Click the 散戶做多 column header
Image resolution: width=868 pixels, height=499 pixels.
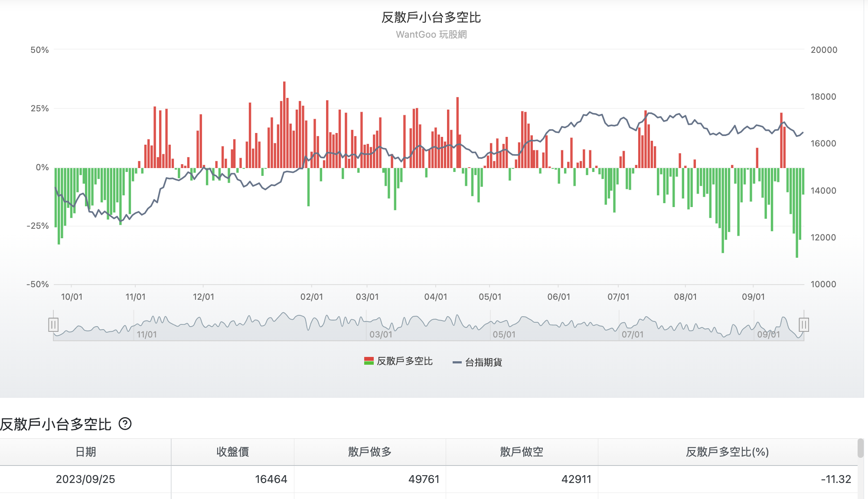(370, 452)
